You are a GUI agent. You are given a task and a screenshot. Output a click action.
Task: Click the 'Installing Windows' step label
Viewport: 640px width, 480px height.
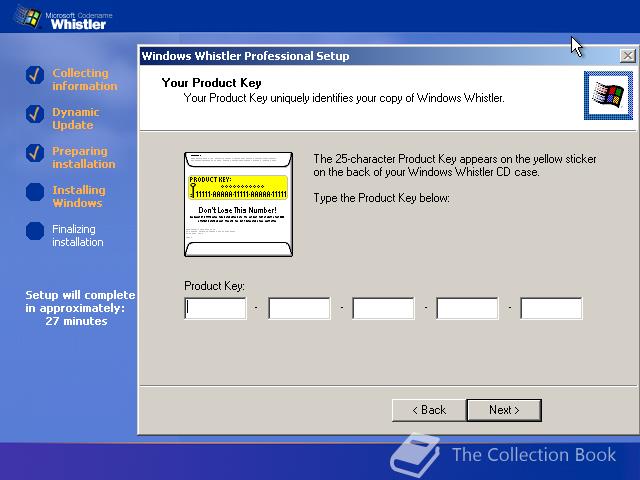coord(79,196)
